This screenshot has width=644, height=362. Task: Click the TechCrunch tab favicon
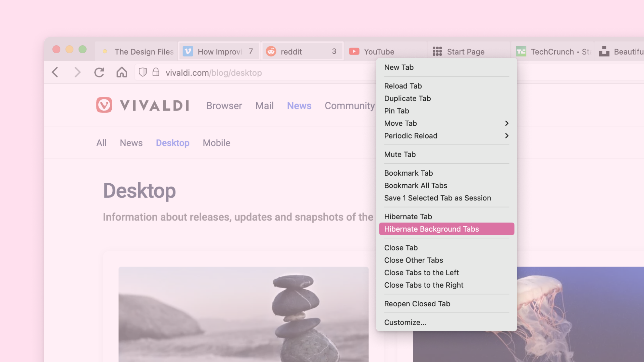tap(521, 51)
